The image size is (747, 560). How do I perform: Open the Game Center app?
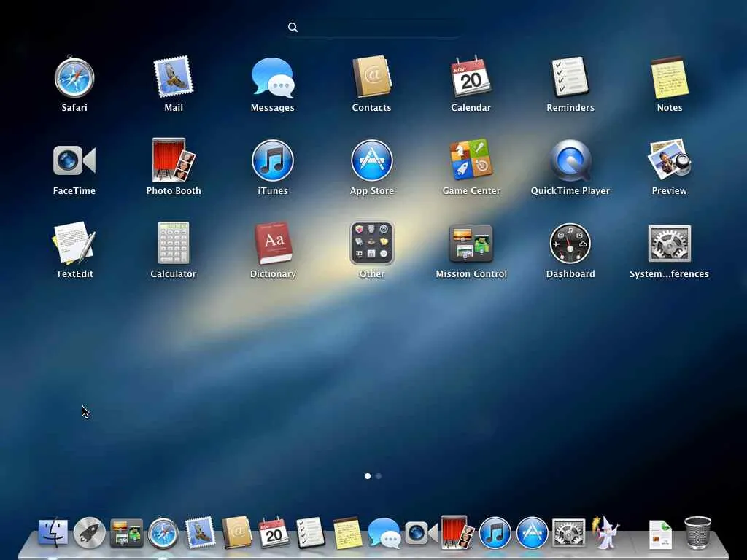point(471,160)
